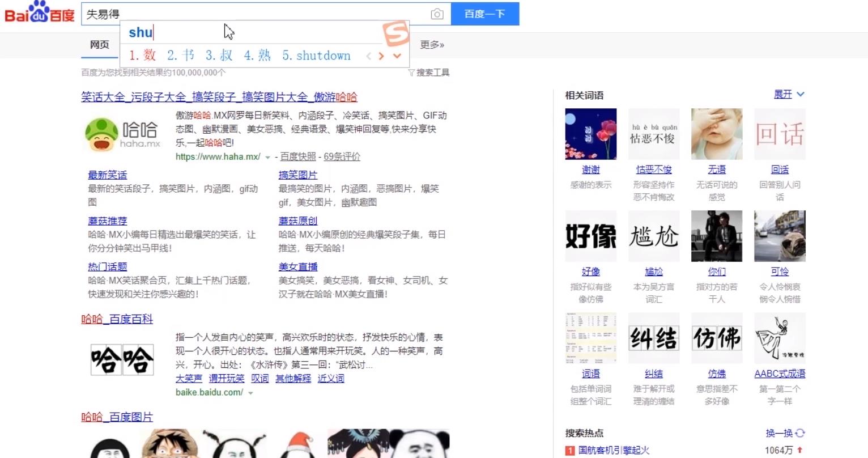
Task: Go to next IME candidate page arrow
Action: pos(381,56)
